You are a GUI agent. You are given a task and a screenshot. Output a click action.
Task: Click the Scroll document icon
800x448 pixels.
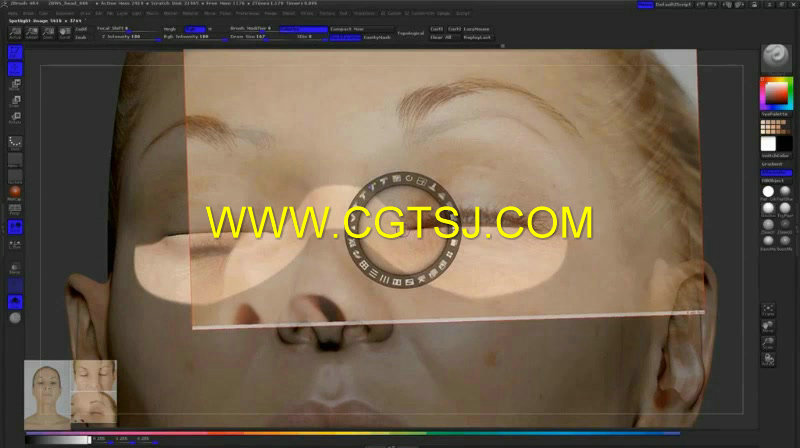pos(64,34)
